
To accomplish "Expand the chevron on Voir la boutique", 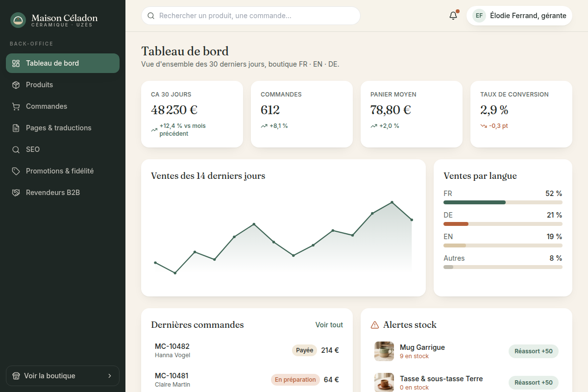I will pos(109,376).
